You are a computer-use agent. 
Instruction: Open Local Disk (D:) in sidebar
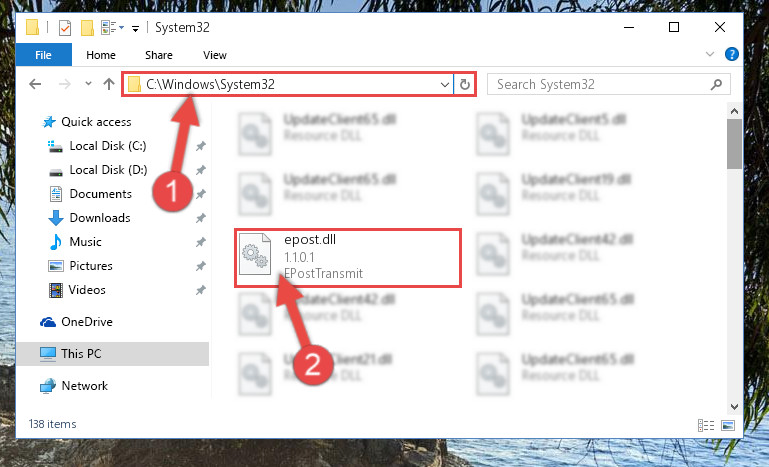(108, 170)
